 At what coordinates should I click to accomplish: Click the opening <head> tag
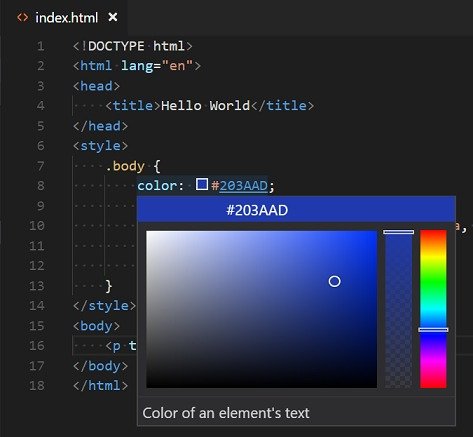pyautogui.click(x=96, y=86)
